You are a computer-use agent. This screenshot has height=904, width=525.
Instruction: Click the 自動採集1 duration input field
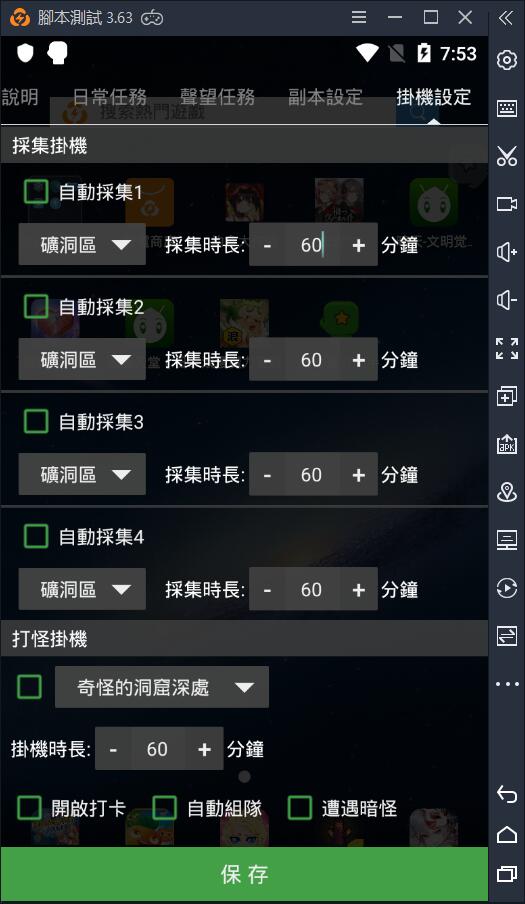[312, 245]
